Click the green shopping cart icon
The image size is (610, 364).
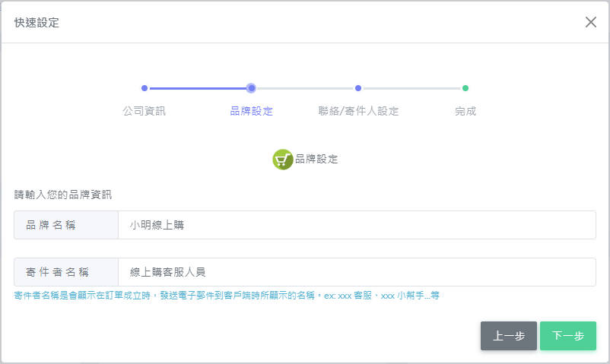tap(283, 160)
